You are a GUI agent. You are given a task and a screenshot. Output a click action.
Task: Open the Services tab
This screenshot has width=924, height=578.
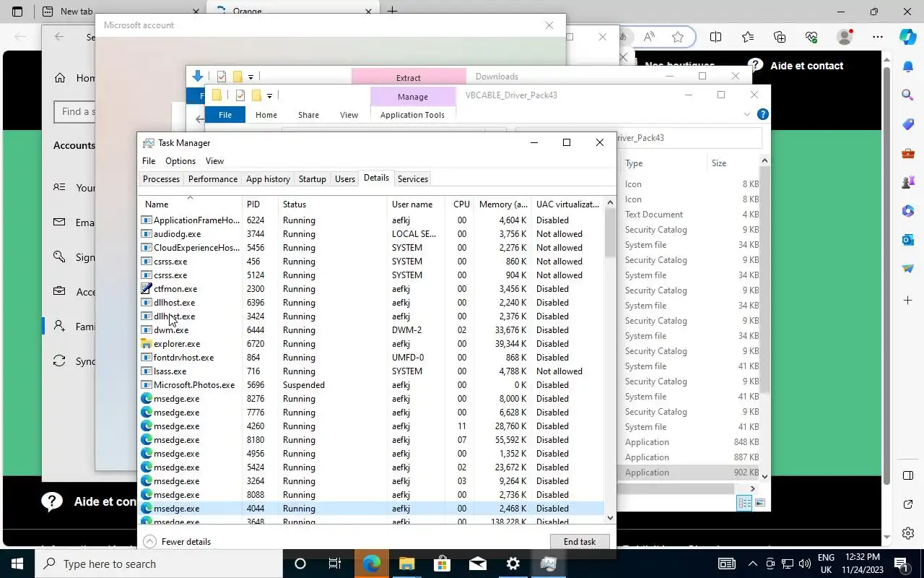point(413,178)
